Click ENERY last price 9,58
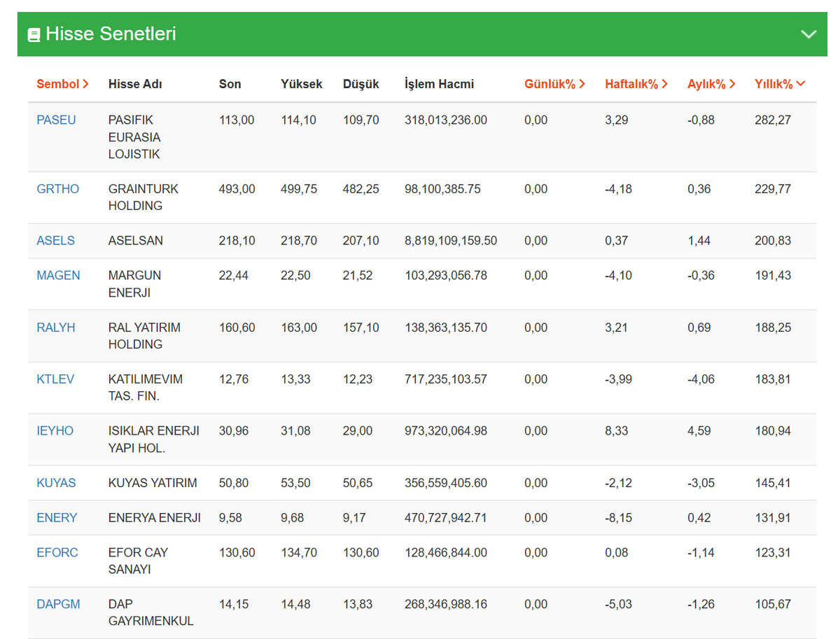The image size is (840, 639). coord(230,518)
